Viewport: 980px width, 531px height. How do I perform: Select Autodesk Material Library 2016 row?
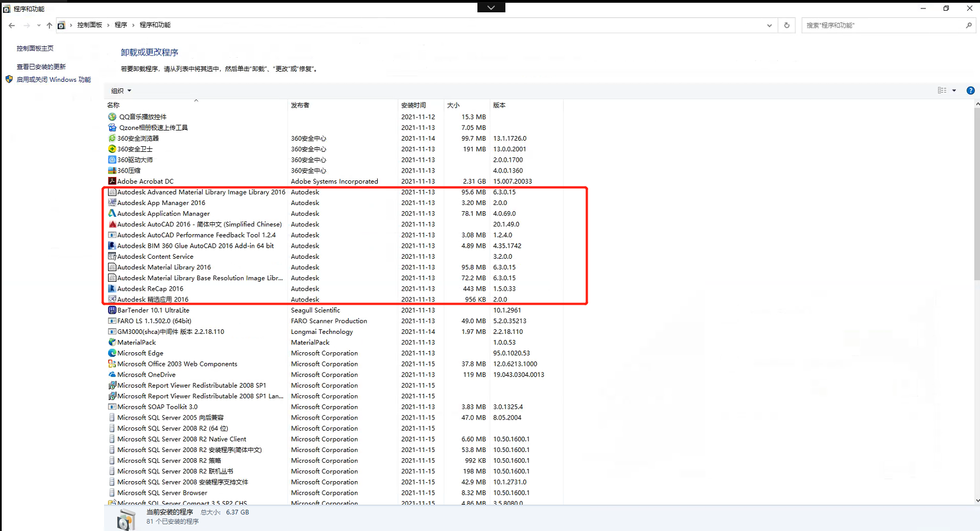point(334,267)
